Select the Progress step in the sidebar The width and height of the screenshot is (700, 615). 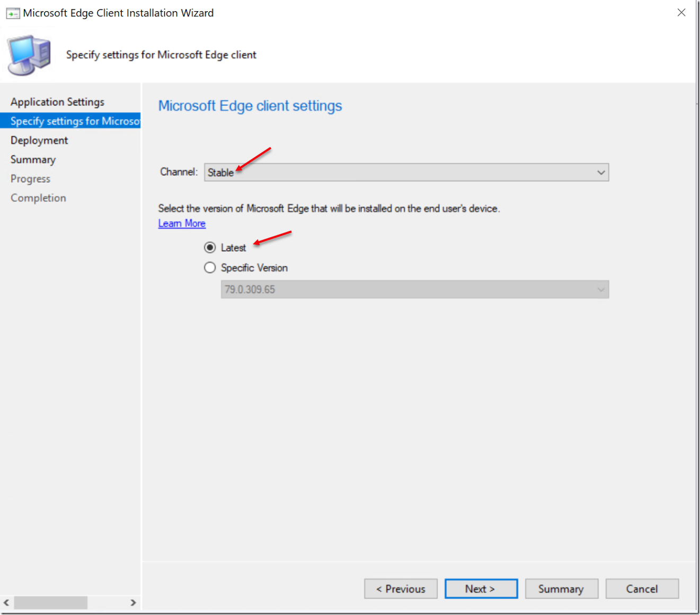(x=30, y=179)
